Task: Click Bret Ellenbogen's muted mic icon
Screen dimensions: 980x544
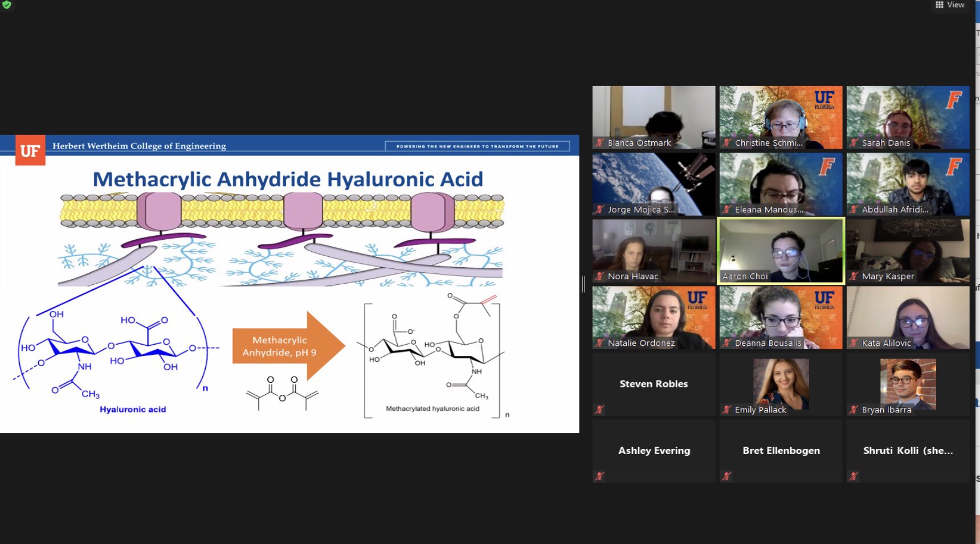Action: tap(726, 476)
